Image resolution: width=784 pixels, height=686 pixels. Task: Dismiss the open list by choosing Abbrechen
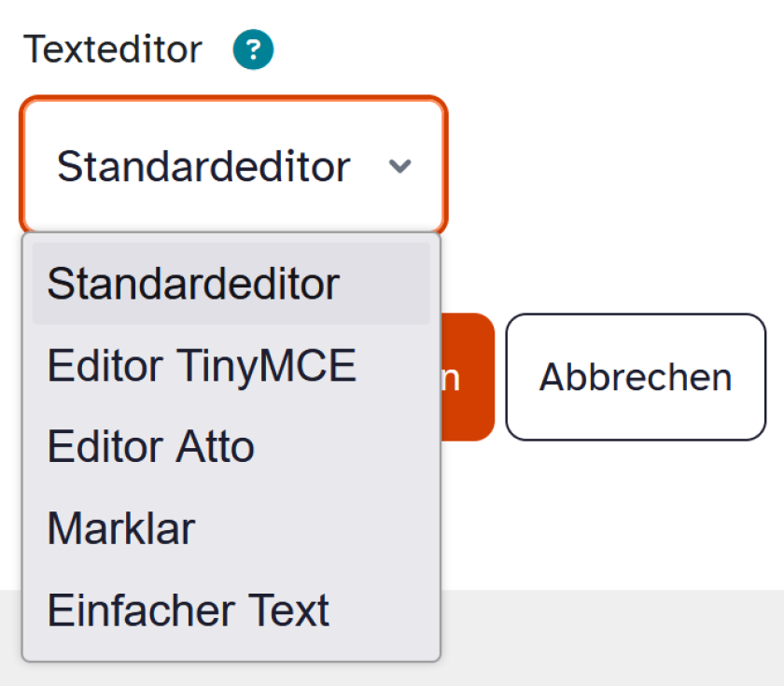tap(636, 376)
